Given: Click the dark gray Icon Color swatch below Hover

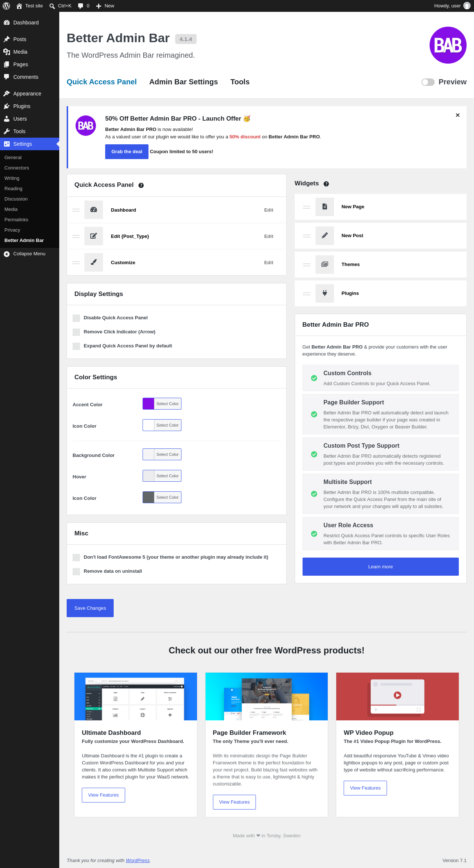Looking at the screenshot, I should [148, 497].
